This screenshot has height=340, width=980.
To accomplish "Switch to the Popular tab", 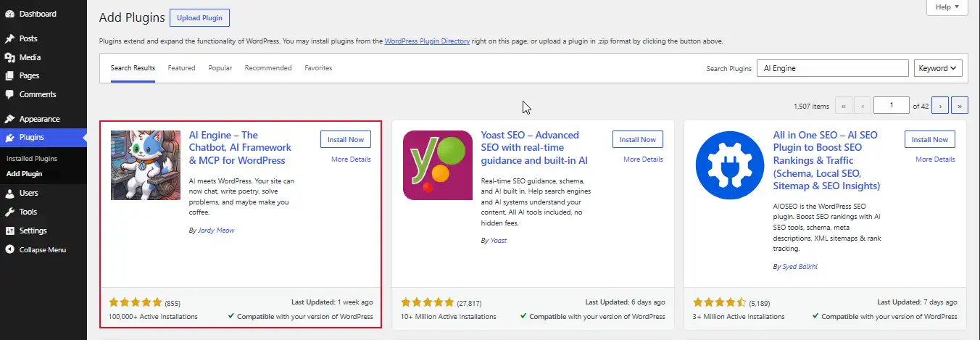I will 220,68.
